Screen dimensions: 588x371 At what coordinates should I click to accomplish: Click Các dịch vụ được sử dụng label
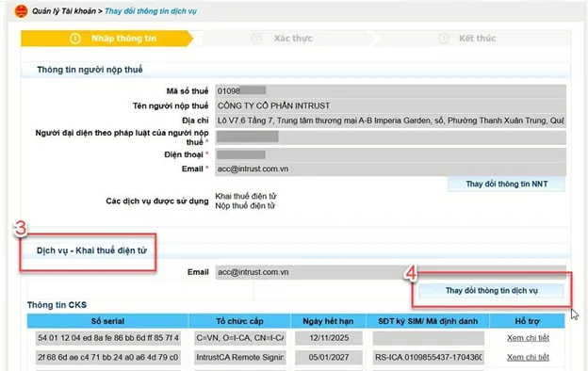[157, 202]
